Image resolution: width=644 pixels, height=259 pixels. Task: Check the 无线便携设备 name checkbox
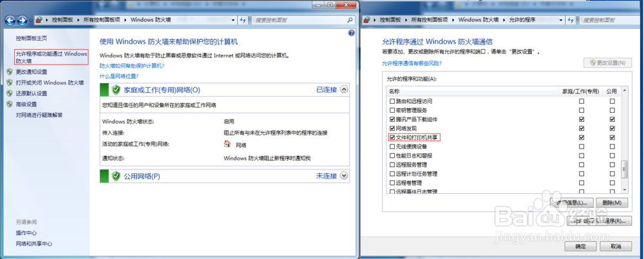click(392, 146)
